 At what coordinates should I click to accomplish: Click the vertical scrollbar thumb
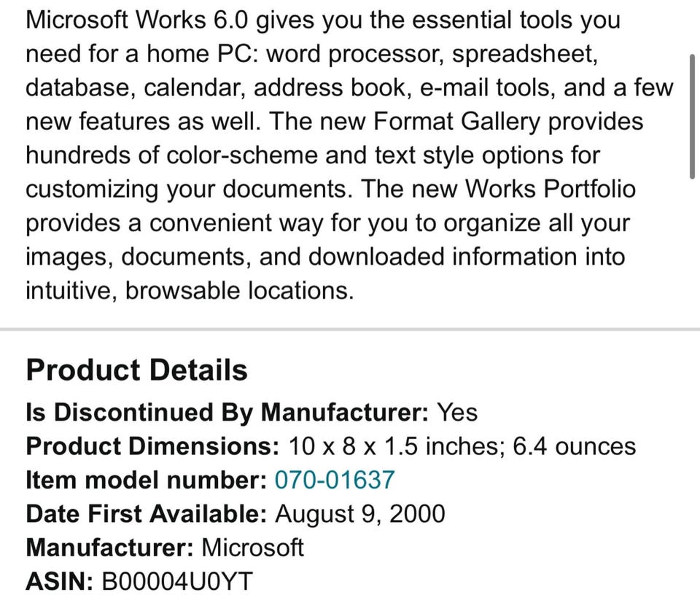[x=691, y=115]
